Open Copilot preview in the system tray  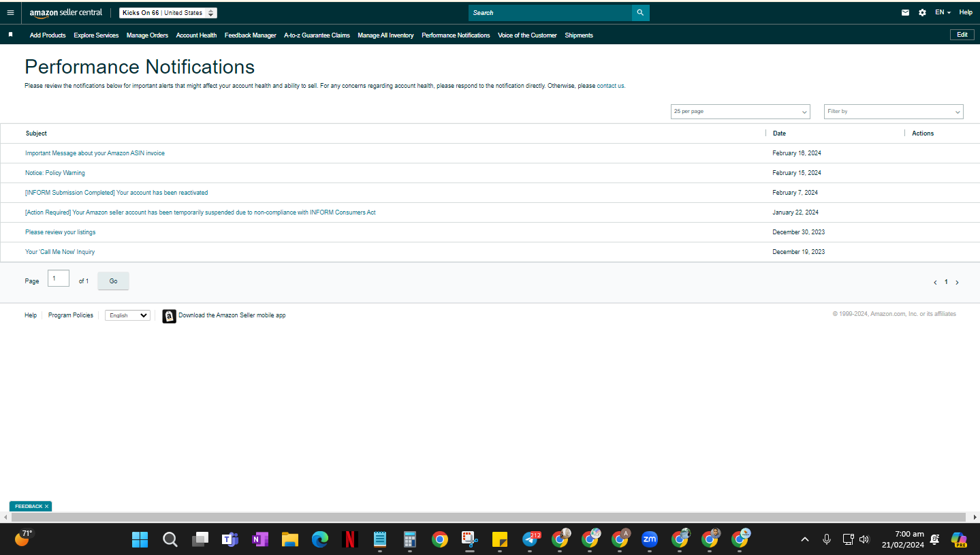[x=959, y=539]
